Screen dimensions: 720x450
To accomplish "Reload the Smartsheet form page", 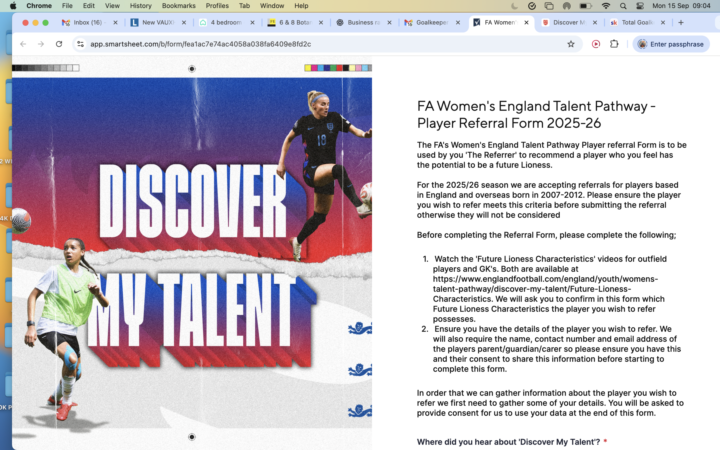I will pyautogui.click(x=59, y=44).
